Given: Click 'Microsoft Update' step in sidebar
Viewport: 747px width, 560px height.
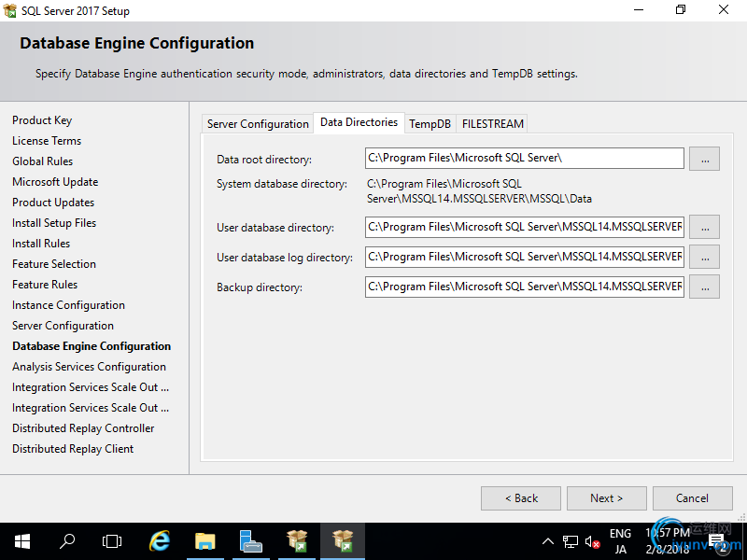Looking at the screenshot, I should (55, 182).
